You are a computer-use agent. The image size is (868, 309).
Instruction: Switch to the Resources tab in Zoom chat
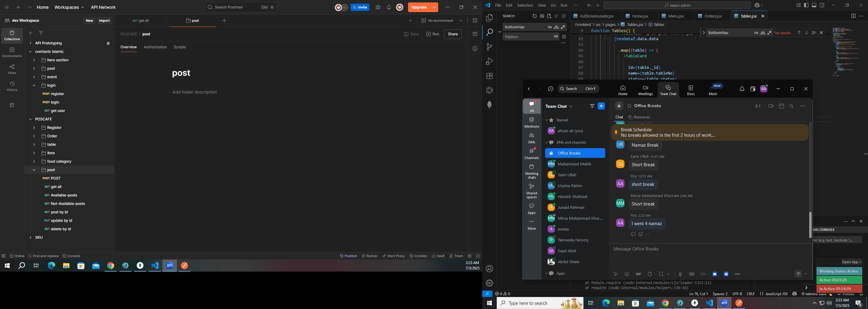pyautogui.click(x=639, y=117)
